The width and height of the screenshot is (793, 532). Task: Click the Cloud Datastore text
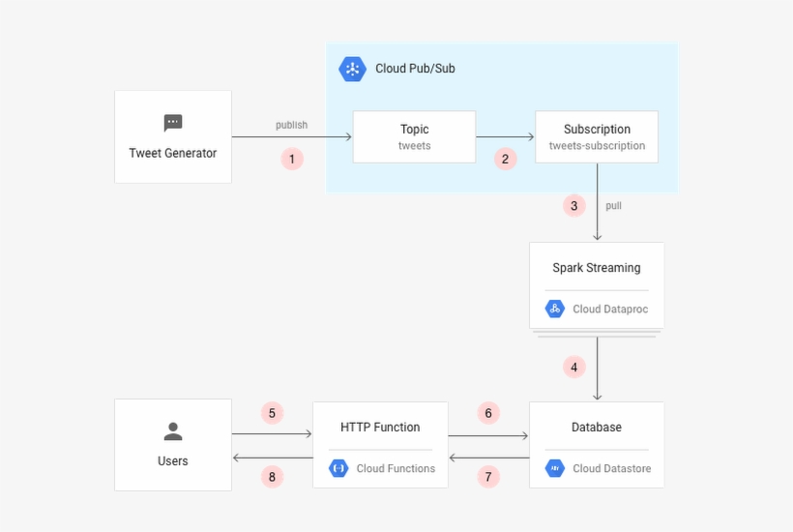click(612, 469)
